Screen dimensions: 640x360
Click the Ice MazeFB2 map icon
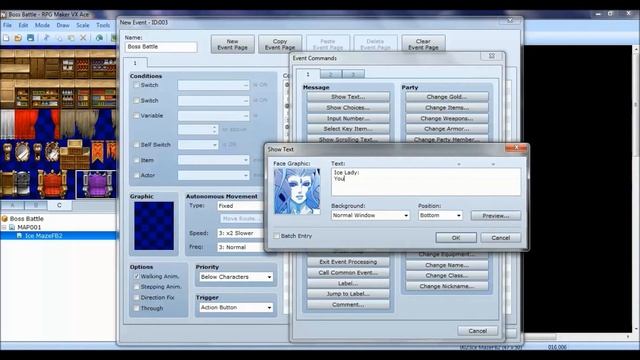click(x=19, y=236)
